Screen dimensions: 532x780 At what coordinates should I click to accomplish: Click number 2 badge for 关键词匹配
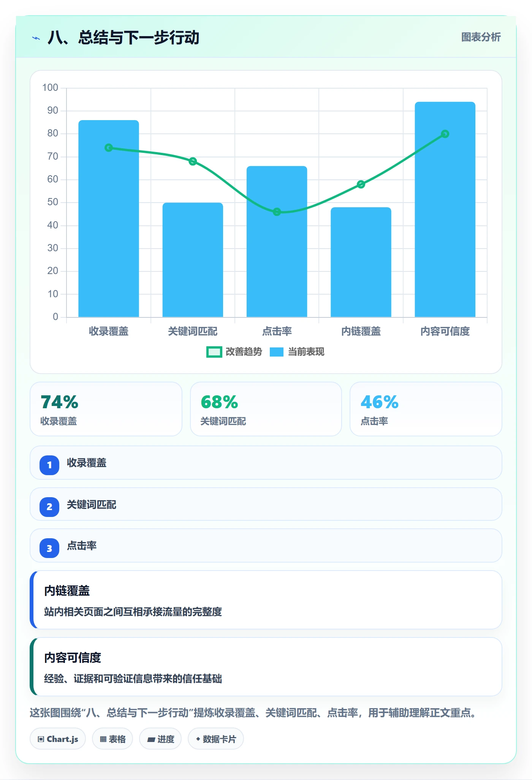pos(49,507)
